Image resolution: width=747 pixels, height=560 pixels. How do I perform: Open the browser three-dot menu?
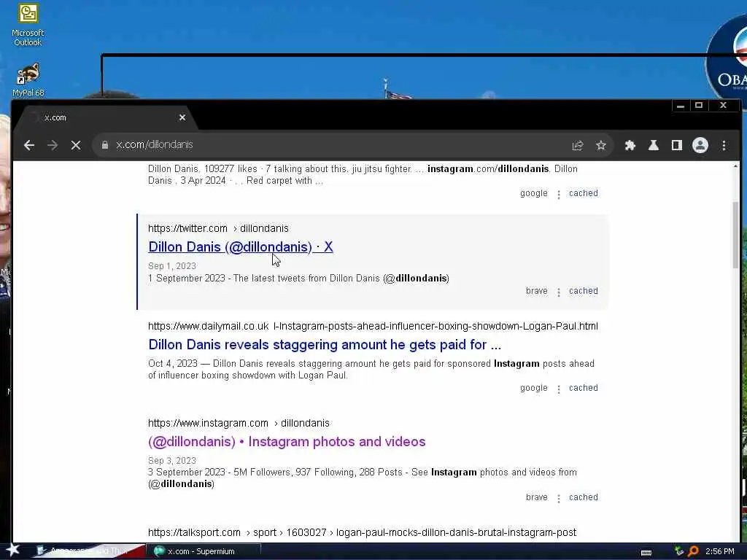click(x=724, y=145)
